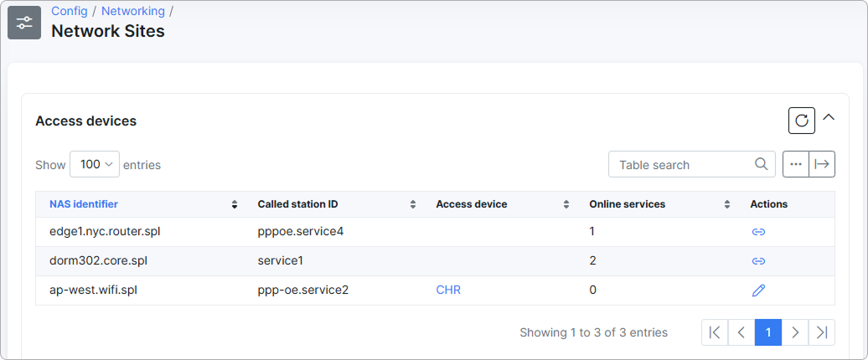Image resolution: width=868 pixels, height=360 pixels.
Task: Go to next page of the table
Action: 795,332
